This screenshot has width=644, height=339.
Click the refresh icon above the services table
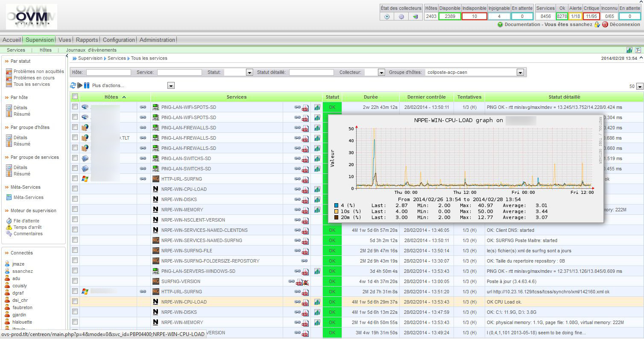coord(73,85)
